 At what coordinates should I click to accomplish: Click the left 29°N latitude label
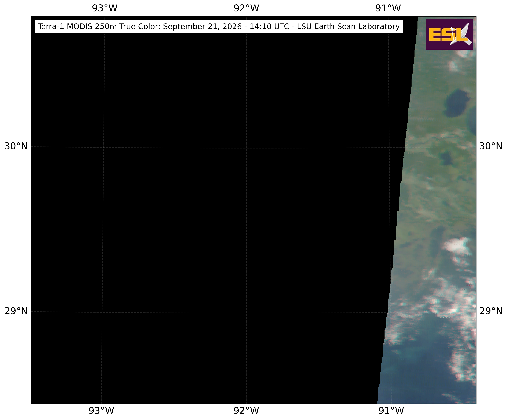pyautogui.click(x=16, y=311)
